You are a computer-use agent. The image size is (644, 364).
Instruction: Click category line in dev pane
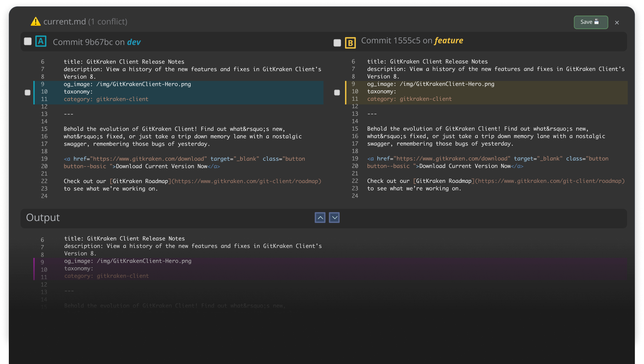click(x=106, y=99)
